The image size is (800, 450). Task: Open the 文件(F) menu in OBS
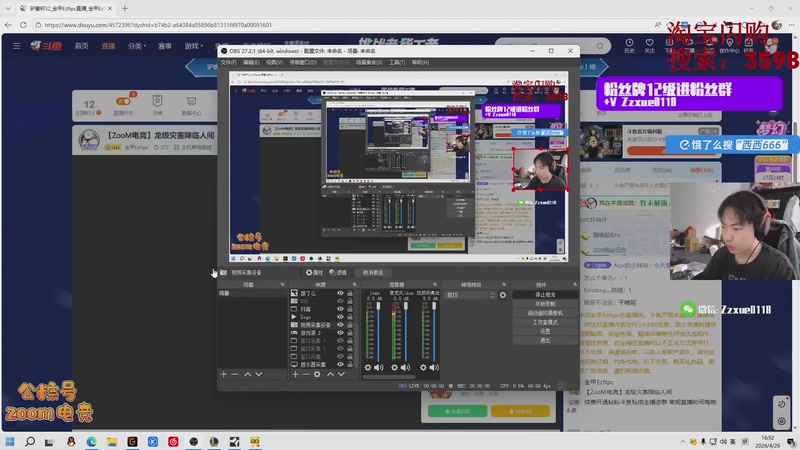(x=228, y=62)
